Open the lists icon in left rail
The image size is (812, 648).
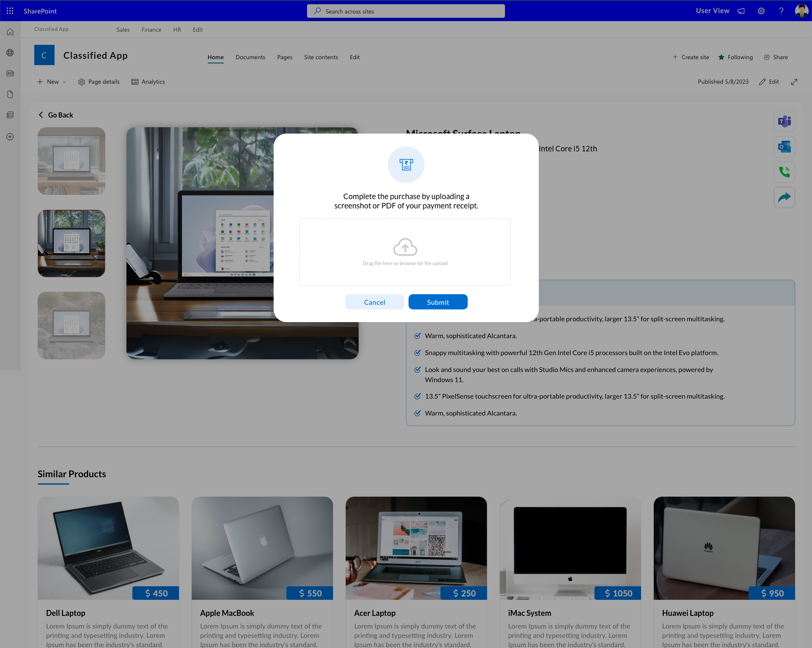[10, 115]
